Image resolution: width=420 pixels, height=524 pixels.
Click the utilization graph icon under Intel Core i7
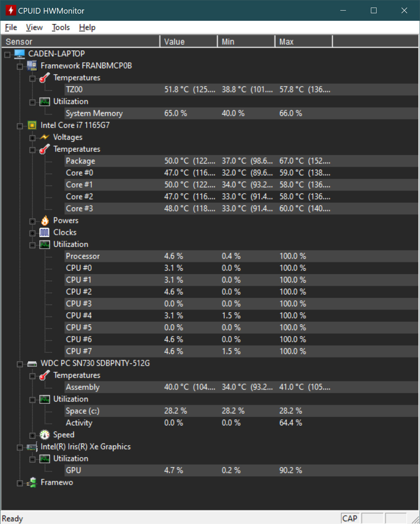point(45,244)
